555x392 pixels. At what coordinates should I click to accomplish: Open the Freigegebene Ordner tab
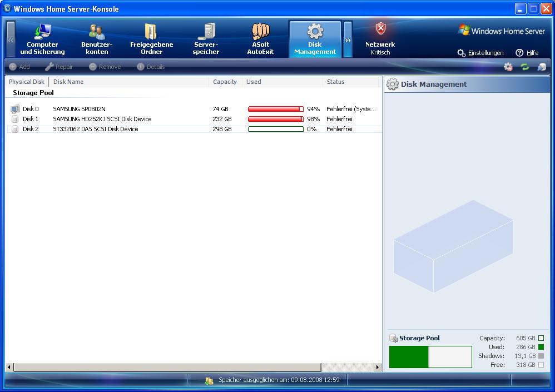151,39
